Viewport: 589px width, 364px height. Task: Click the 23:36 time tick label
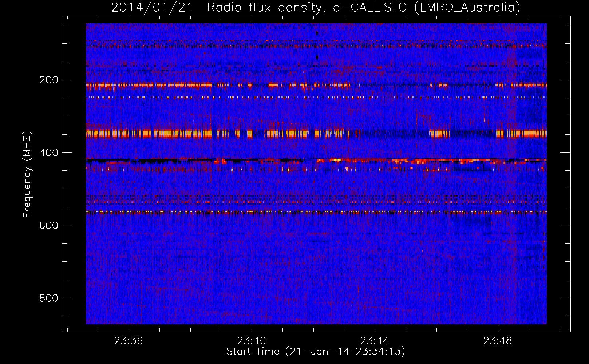129,341
